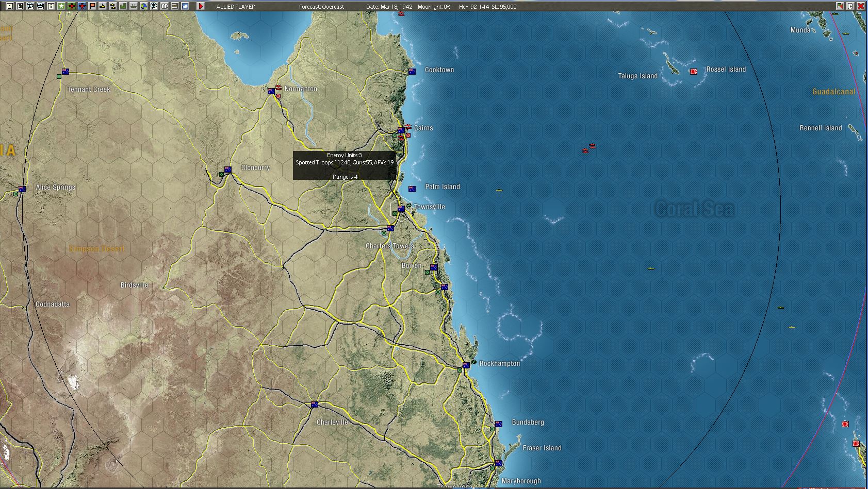Image resolution: width=868 pixels, height=489 pixels.
Task: Click the Rossel Island map label
Action: click(x=726, y=70)
